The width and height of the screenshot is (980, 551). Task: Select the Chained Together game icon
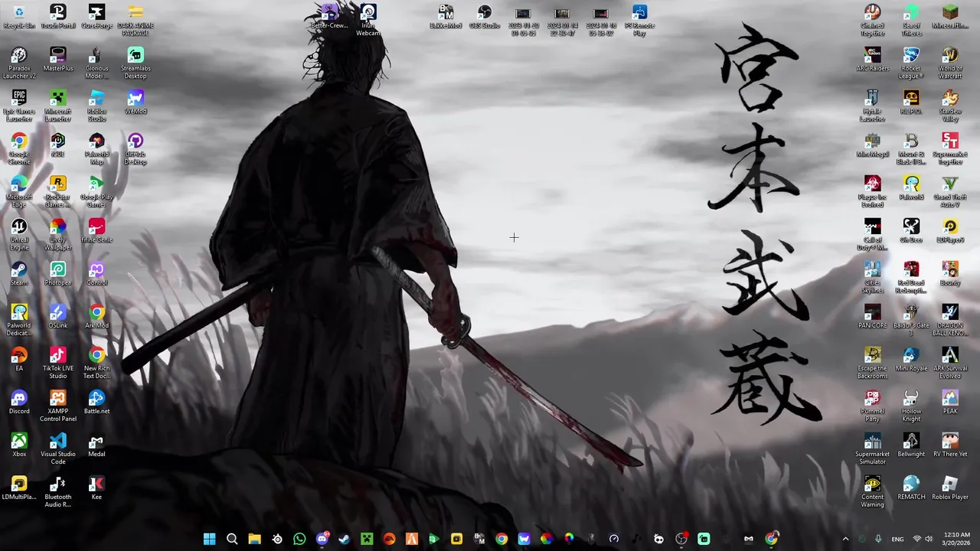click(872, 21)
